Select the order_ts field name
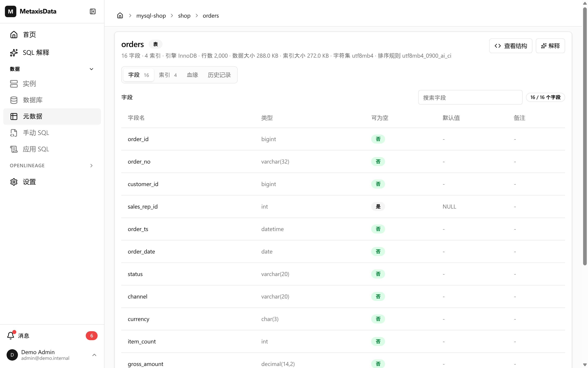This screenshot has height=368, width=588. [x=138, y=229]
